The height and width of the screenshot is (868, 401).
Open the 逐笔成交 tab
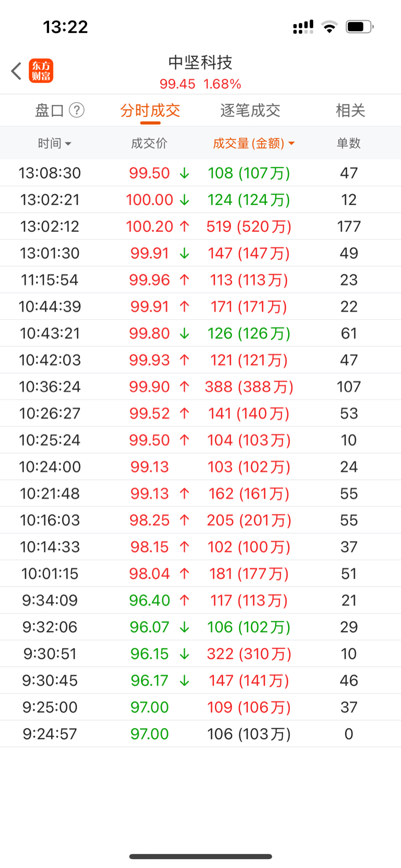pos(251,111)
